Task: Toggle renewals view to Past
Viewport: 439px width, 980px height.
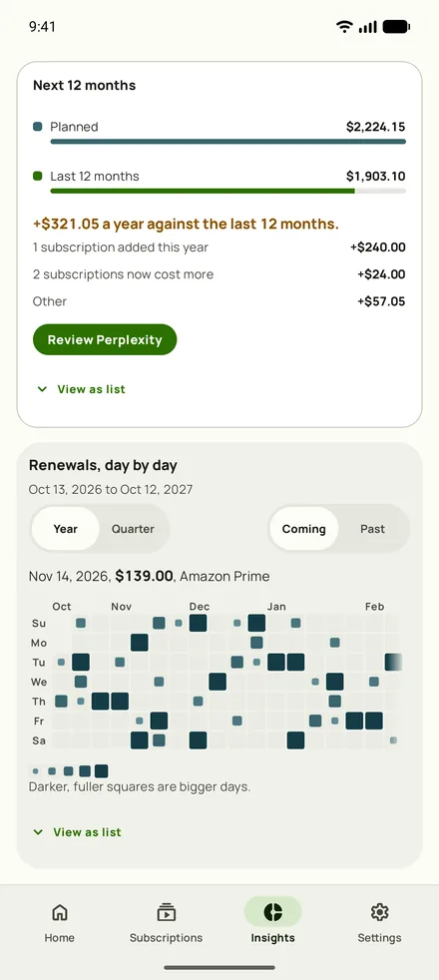Action: point(372,529)
